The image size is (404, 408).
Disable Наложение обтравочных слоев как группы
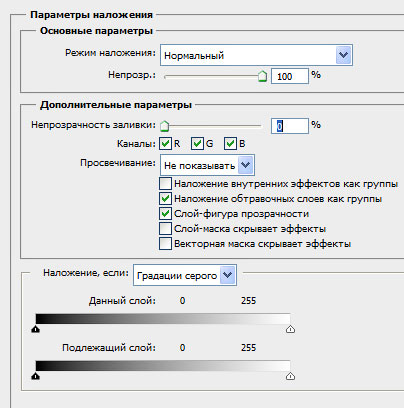coord(165,199)
